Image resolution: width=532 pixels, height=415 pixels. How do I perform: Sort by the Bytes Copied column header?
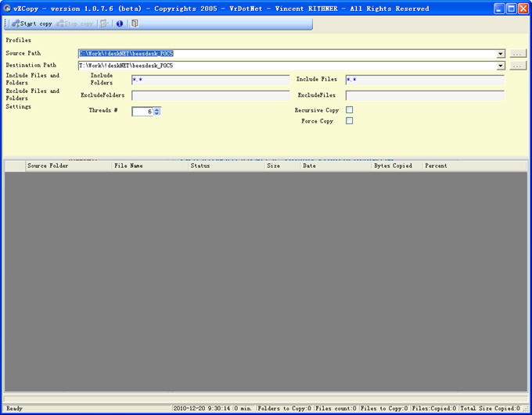pos(397,166)
